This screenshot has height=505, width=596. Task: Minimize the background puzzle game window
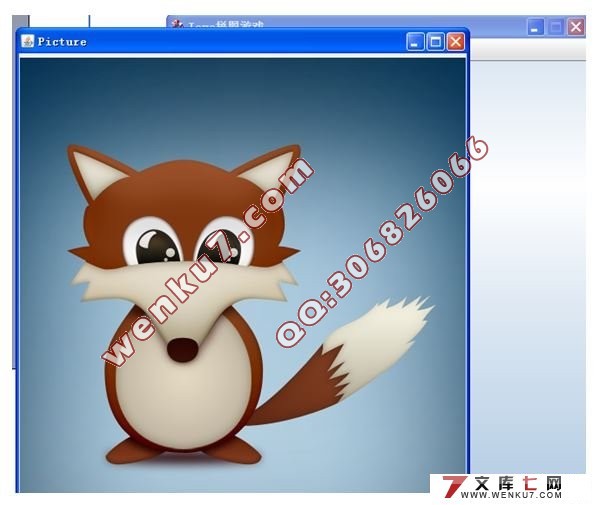pos(536,27)
